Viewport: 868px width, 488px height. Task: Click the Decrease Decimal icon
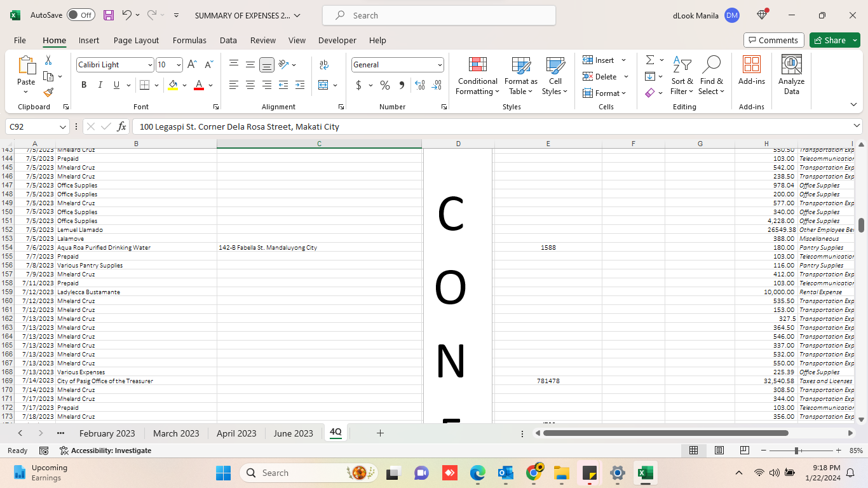tap(437, 85)
